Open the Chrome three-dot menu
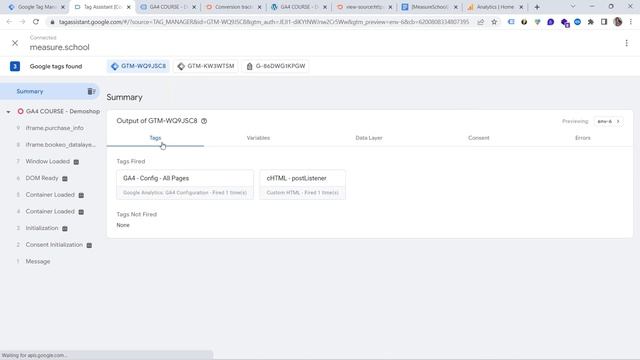 click(631, 22)
